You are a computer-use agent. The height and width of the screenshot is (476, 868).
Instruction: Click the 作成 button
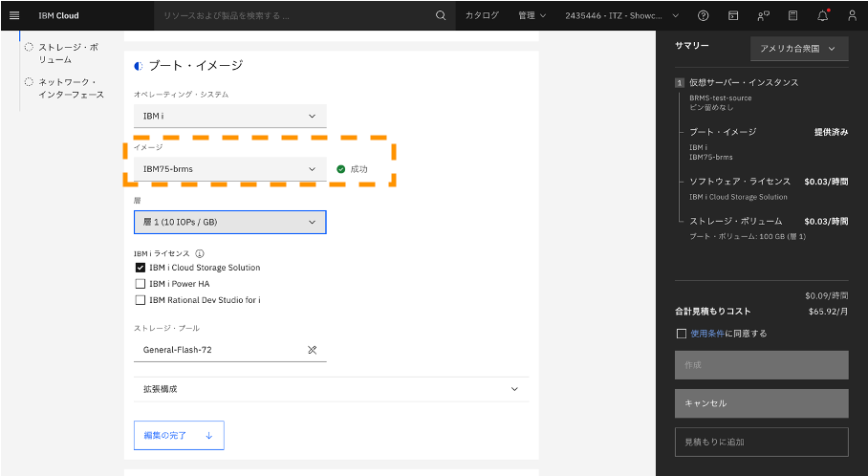point(762,365)
